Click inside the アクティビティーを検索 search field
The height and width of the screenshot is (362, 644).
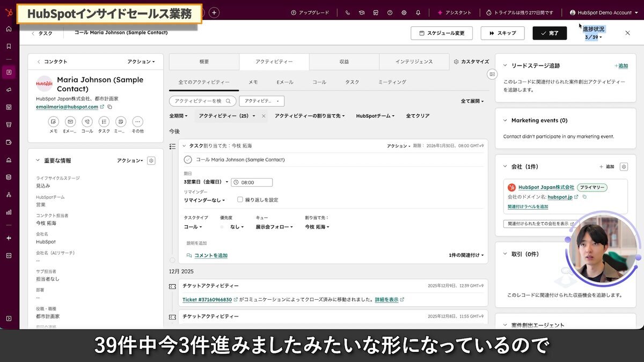201,101
